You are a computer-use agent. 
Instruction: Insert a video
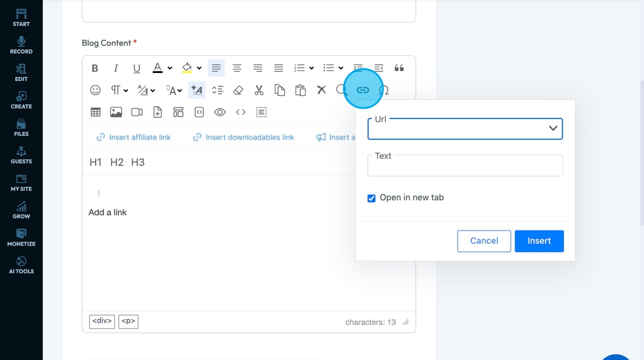[137, 112]
